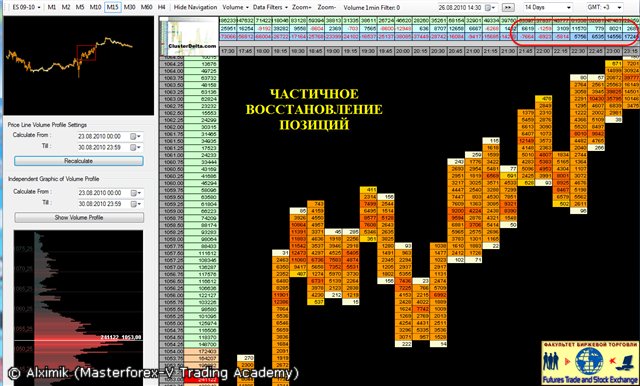This screenshot has height=386, width=640.
Task: Click the 18:45 time column header
Action: [x=316, y=51]
